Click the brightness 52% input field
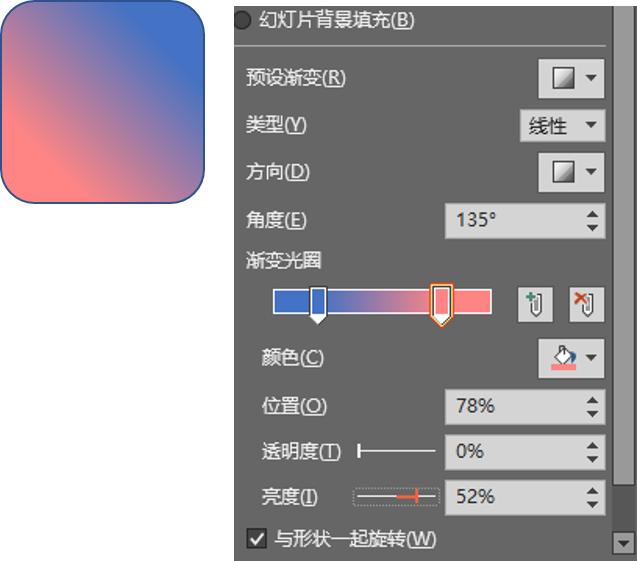Image resolution: width=637 pixels, height=561 pixels. [x=513, y=496]
